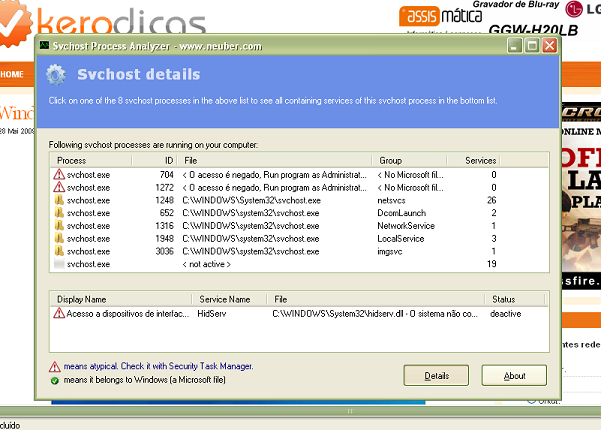Close the Svchost Process Analyzer window
601x430 pixels.
pyautogui.click(x=550, y=46)
